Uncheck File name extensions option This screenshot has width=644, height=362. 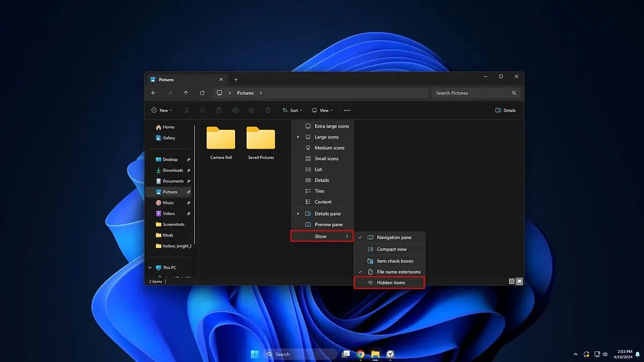click(398, 272)
